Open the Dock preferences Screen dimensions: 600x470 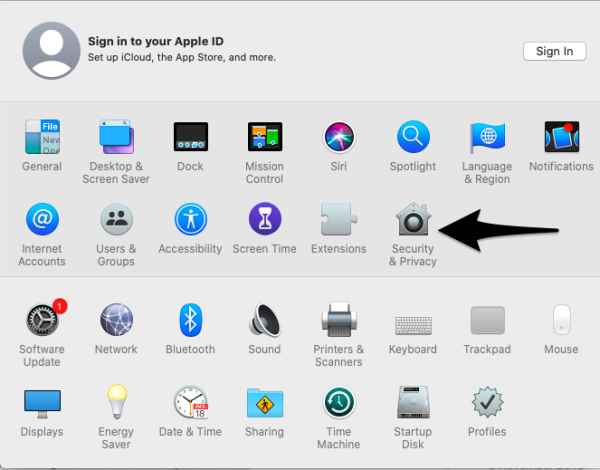pyautogui.click(x=191, y=137)
